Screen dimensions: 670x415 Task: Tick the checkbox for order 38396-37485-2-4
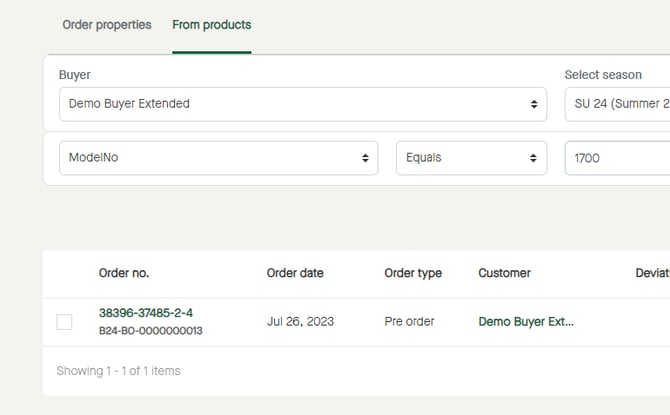64,322
